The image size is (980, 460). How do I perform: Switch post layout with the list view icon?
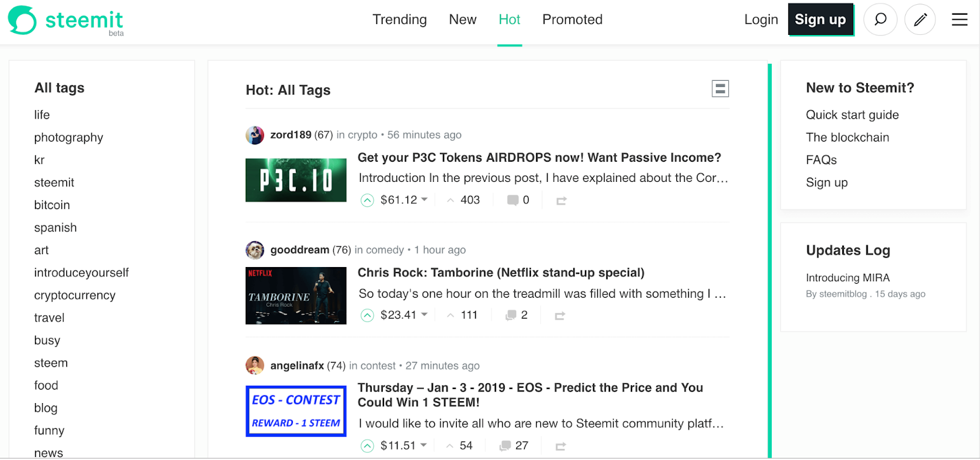(720, 89)
